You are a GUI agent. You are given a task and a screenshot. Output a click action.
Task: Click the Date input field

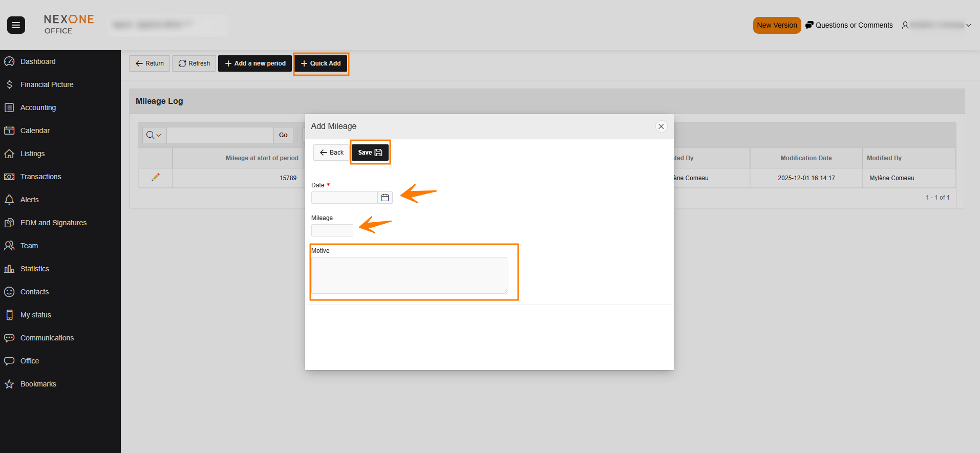[344, 198]
